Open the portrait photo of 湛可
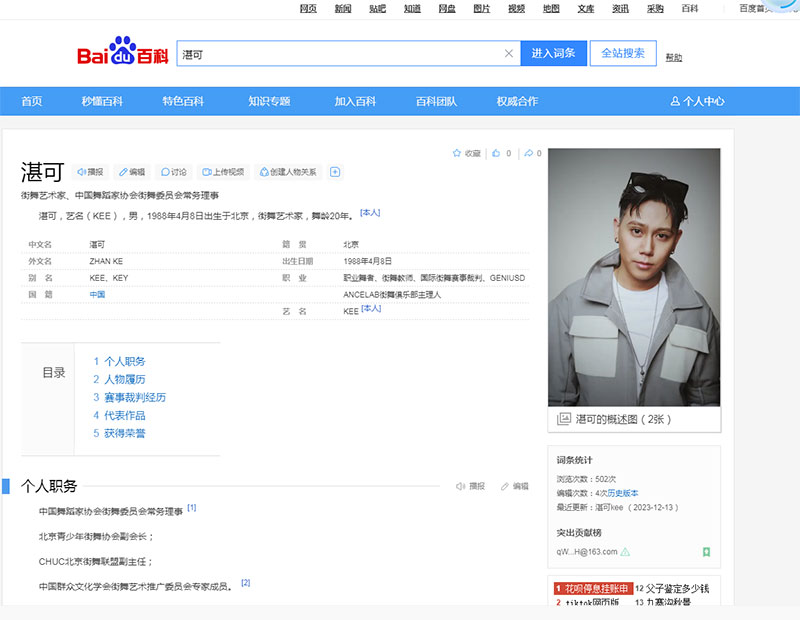Image resolution: width=800 pixels, height=620 pixels. pyautogui.click(x=634, y=277)
